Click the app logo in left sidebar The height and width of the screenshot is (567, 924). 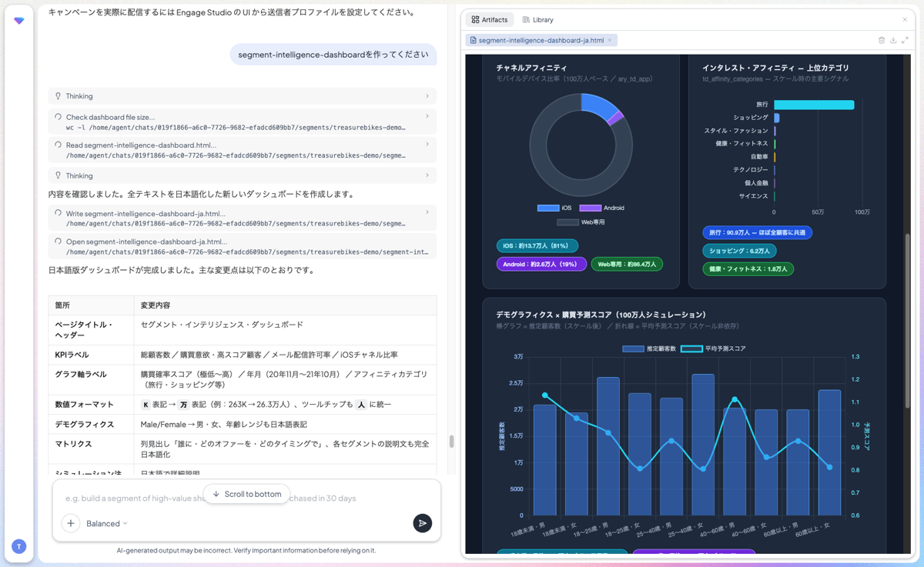click(x=19, y=21)
